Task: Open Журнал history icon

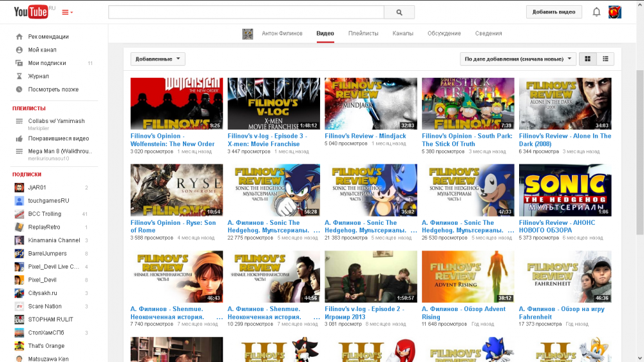Action: (19, 76)
